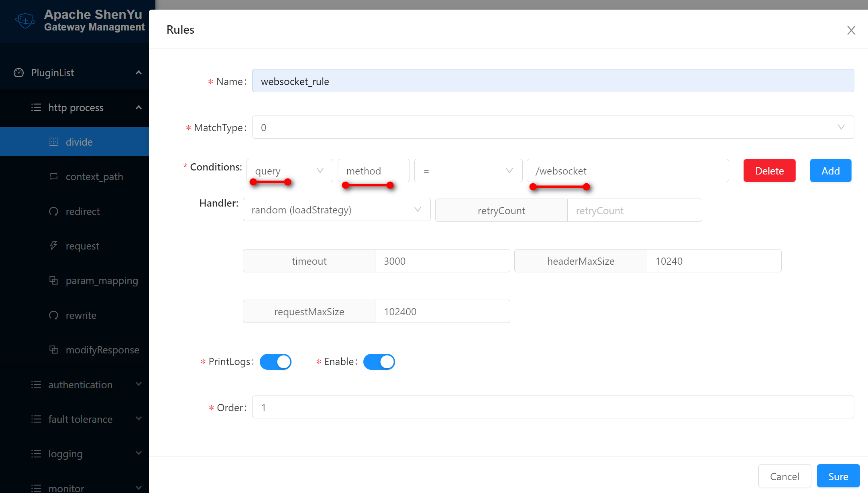
Task: Close the Rules dialog with the X icon
Action: [851, 30]
